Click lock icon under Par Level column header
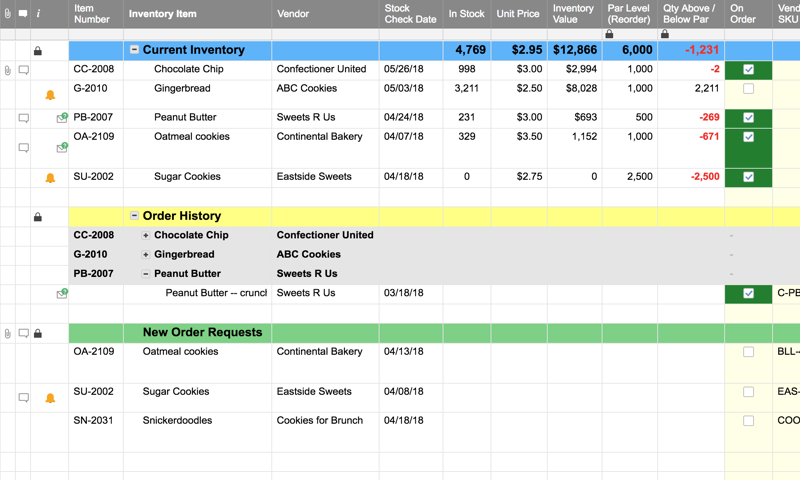The width and height of the screenshot is (800, 480). [x=609, y=34]
